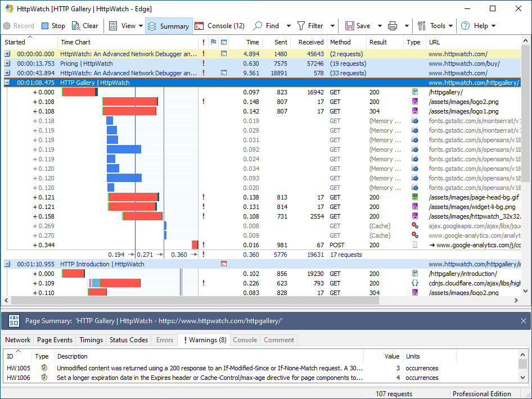Click the Find magnifier button
The image size is (532, 399).
point(267,26)
